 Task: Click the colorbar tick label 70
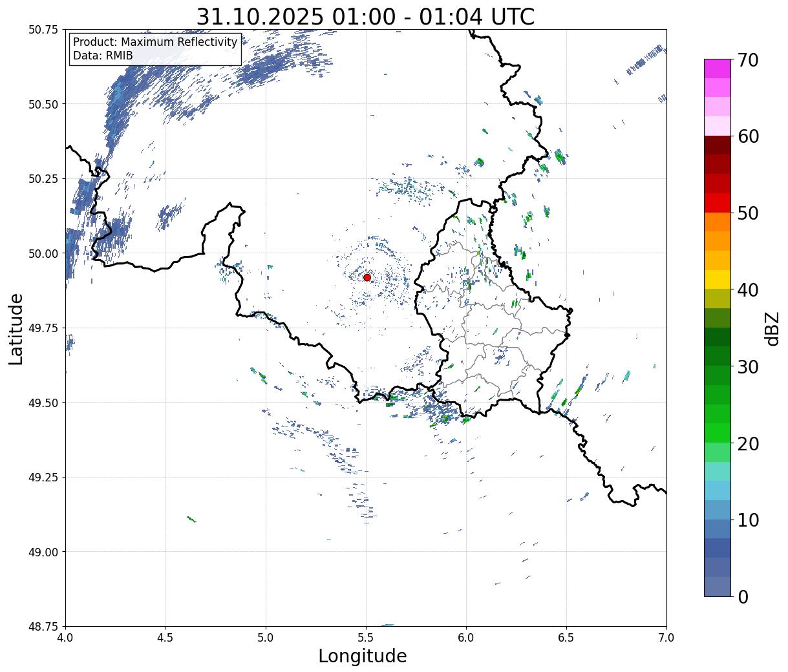pos(748,60)
